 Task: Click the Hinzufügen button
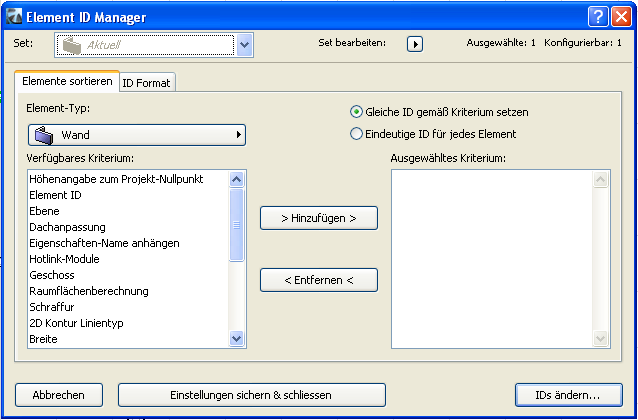point(319,219)
